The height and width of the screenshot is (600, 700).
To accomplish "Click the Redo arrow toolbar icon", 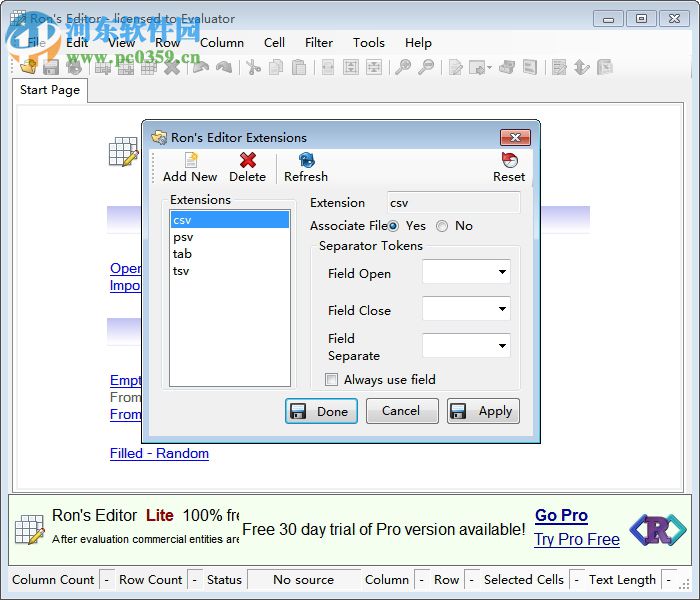I will [x=224, y=67].
